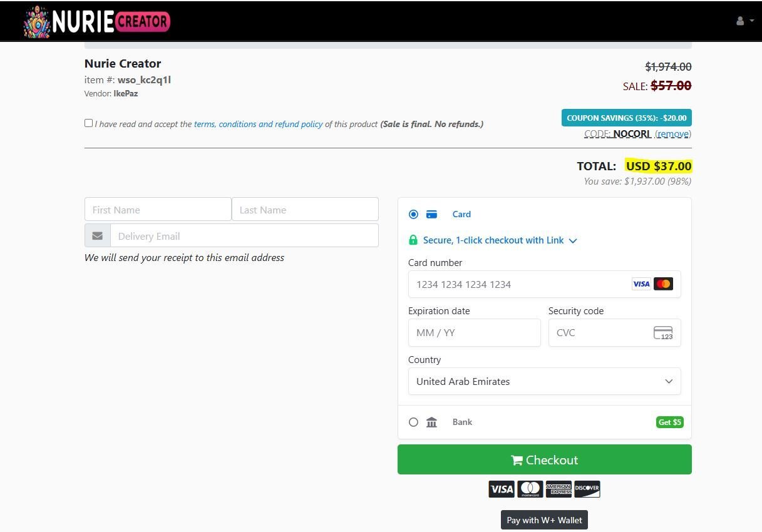Image resolution: width=762 pixels, height=532 pixels.
Task: Click the terms, conditions and refund policy link
Action: pyautogui.click(x=258, y=124)
